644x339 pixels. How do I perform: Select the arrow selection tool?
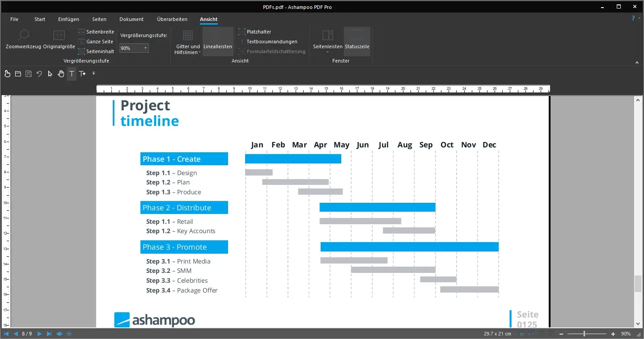[x=50, y=74]
